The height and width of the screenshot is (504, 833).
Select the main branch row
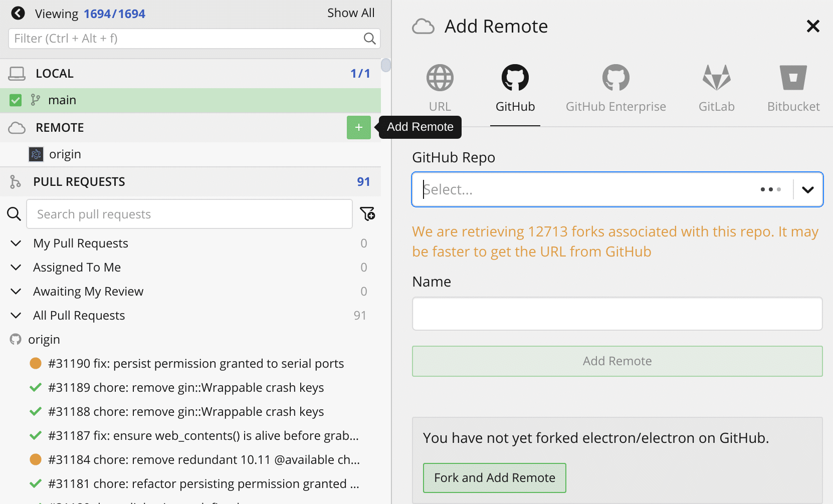pos(190,100)
